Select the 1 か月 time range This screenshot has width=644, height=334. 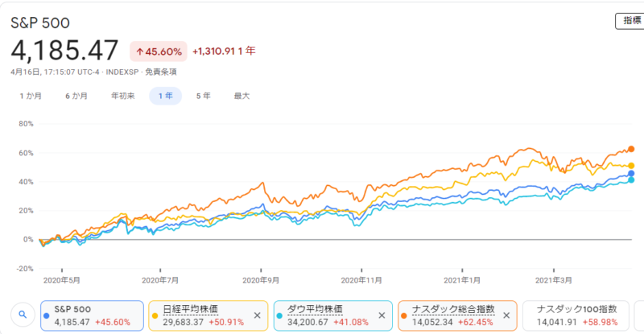[x=31, y=96]
